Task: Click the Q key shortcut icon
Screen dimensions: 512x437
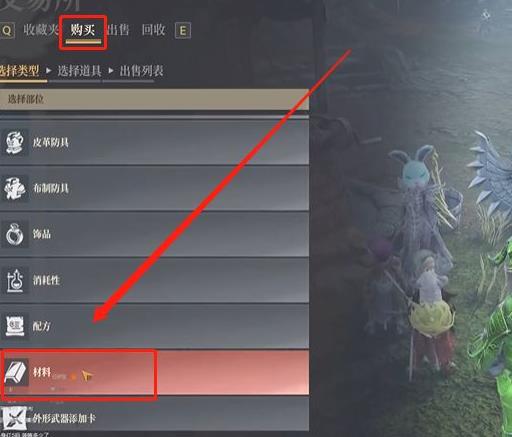Action: pyautogui.click(x=7, y=31)
